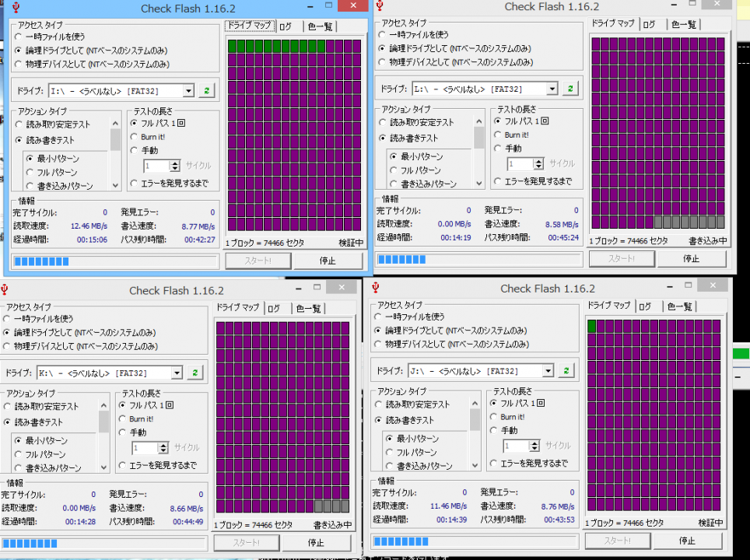Viewport: 750px width, 560px height.
Task: Click the refresh drive icon in K:\ window
Action: pos(195,373)
